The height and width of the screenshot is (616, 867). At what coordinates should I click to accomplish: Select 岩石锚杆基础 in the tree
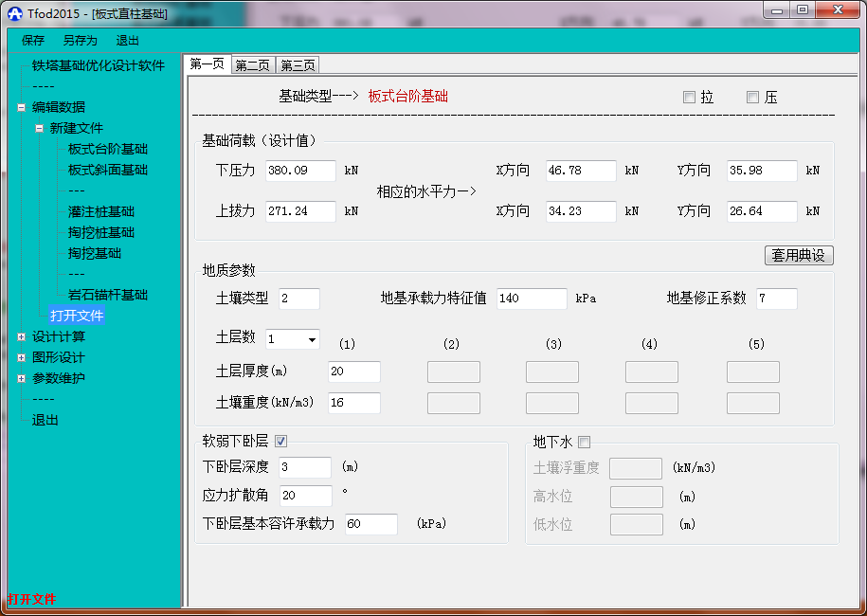point(108,295)
